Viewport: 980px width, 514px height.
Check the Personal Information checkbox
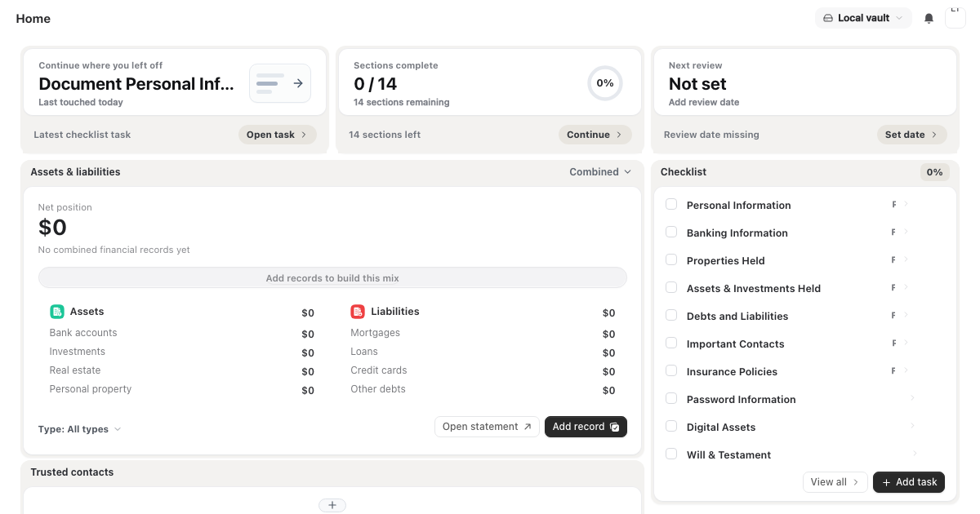pyautogui.click(x=671, y=205)
